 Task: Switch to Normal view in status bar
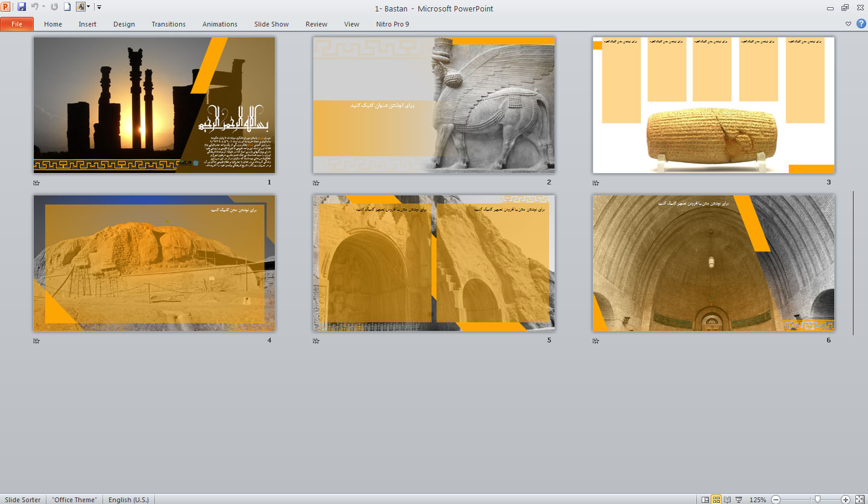tap(705, 500)
